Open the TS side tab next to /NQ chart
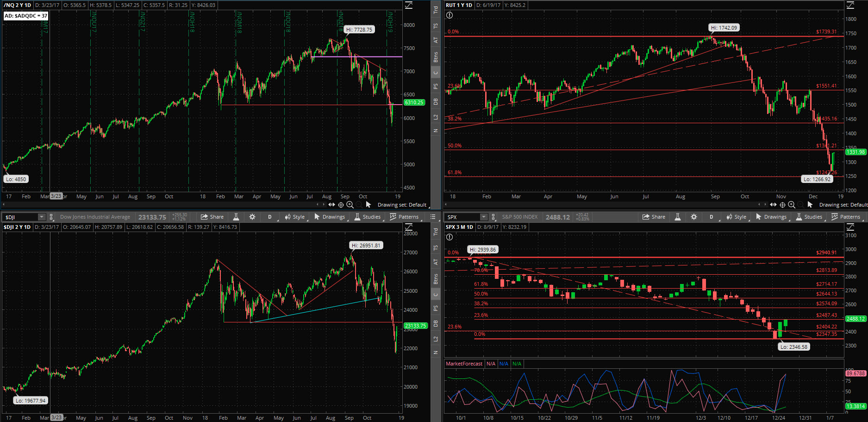 click(x=436, y=26)
